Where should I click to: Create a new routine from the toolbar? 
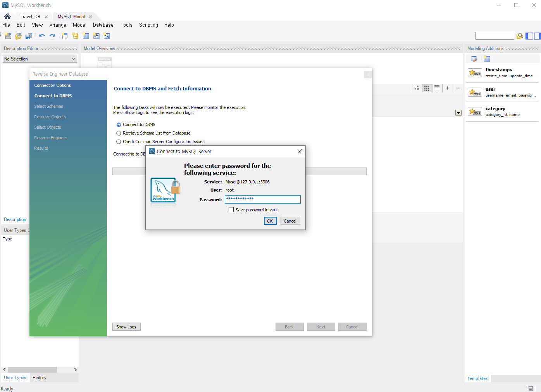(107, 36)
